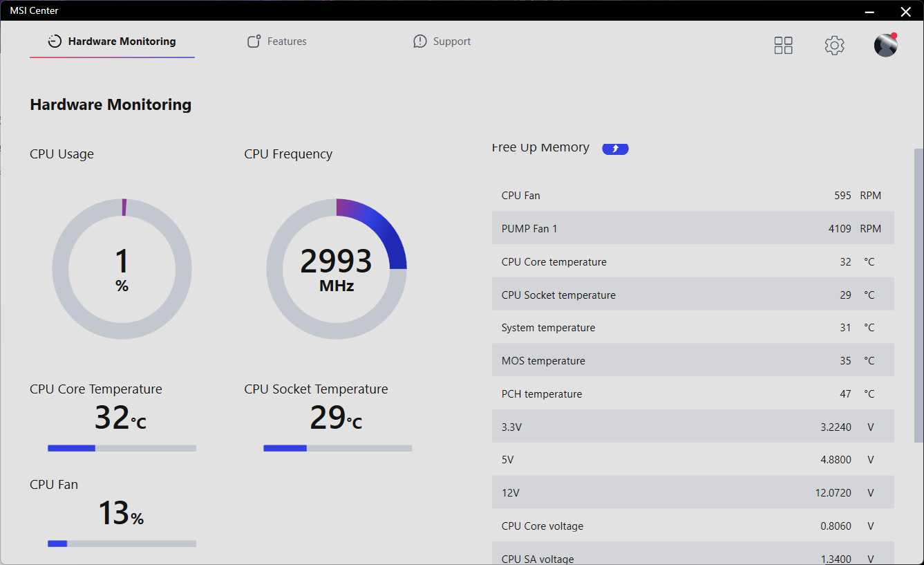Click the CPU Fan percentage progress bar
924x565 pixels.
coord(122,544)
